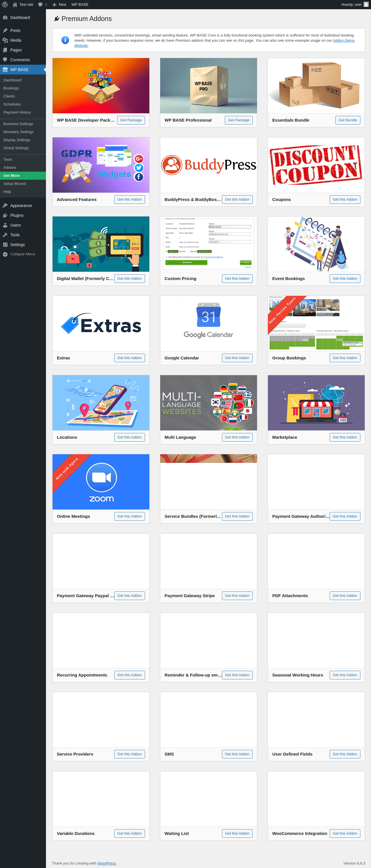
Task: Open the Addons submenu item
Action: pyautogui.click(x=9, y=168)
